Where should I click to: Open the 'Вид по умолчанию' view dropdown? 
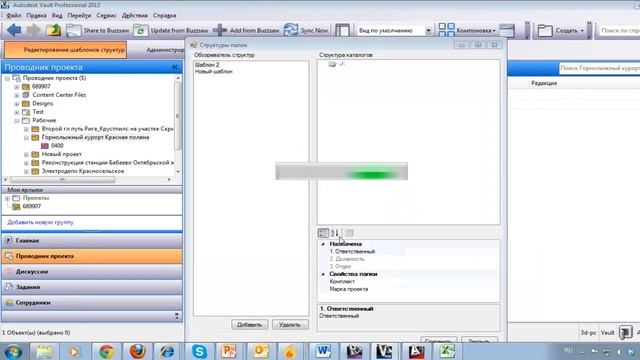(x=428, y=31)
